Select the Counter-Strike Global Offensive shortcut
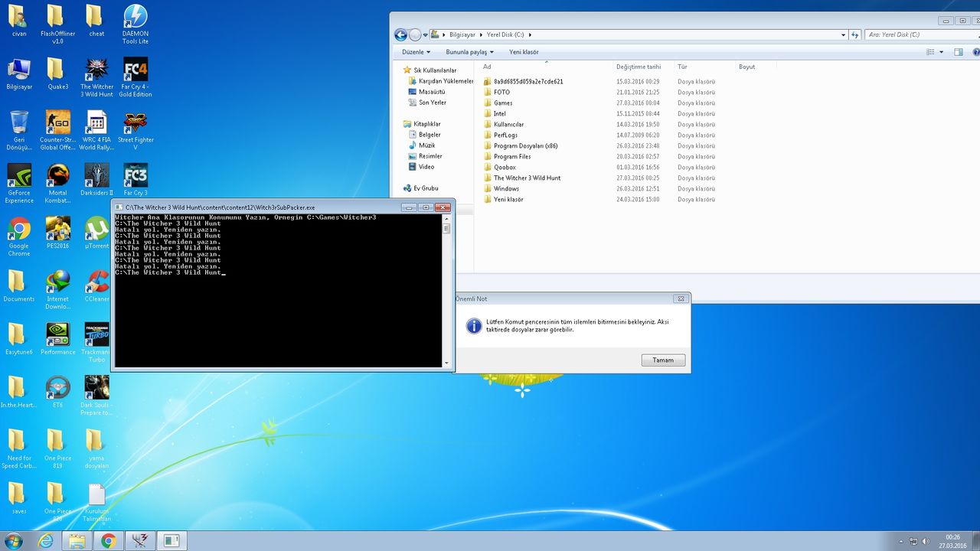The image size is (980, 551). [57, 130]
